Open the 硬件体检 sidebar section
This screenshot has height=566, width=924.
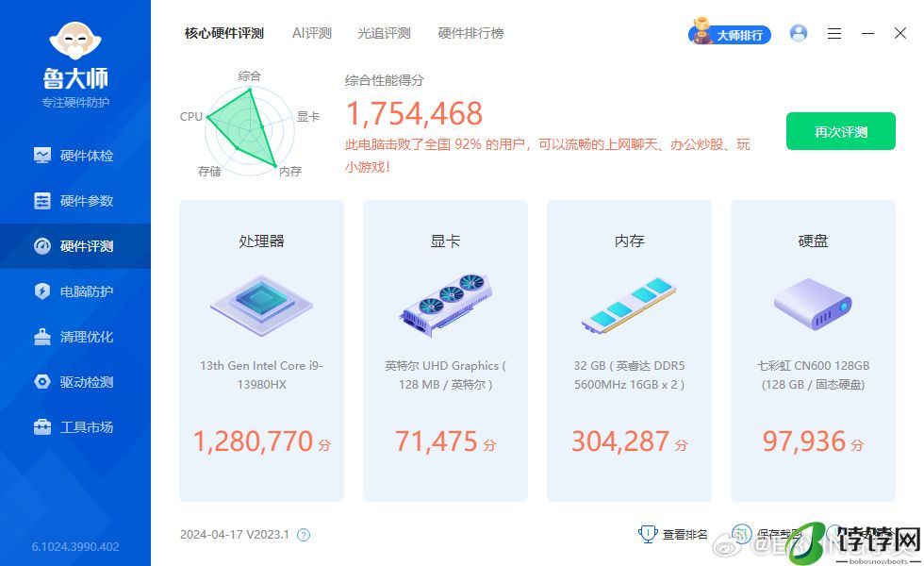pyautogui.click(x=74, y=156)
